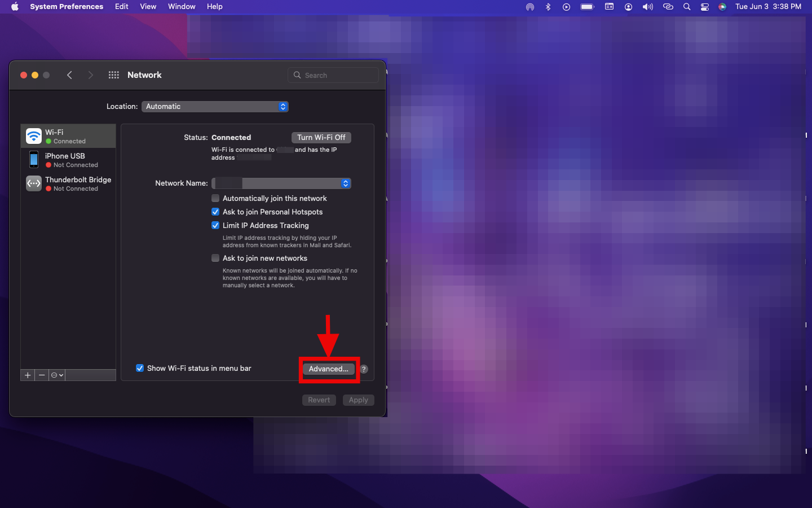Open the Window menu

(x=181, y=7)
